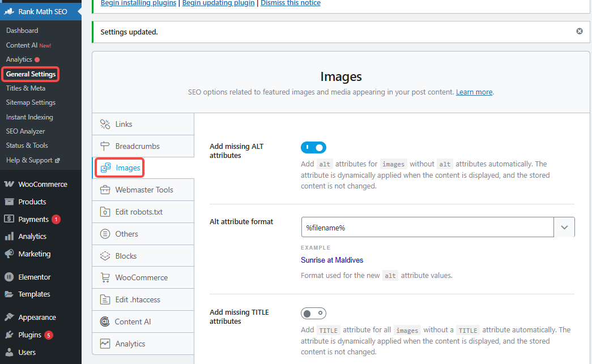
Task: Enable Add missing TITLE attributes
Action: pos(313,313)
